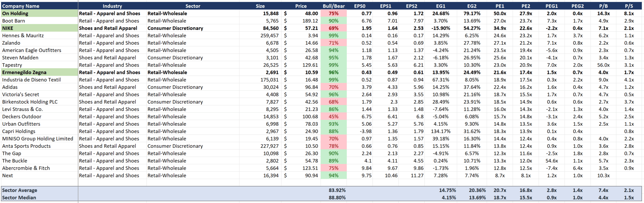Viewport: 644px width, 203px height.
Task: Click Levi Strauss's 86% Bull/Bear cell
Action: [334, 109]
